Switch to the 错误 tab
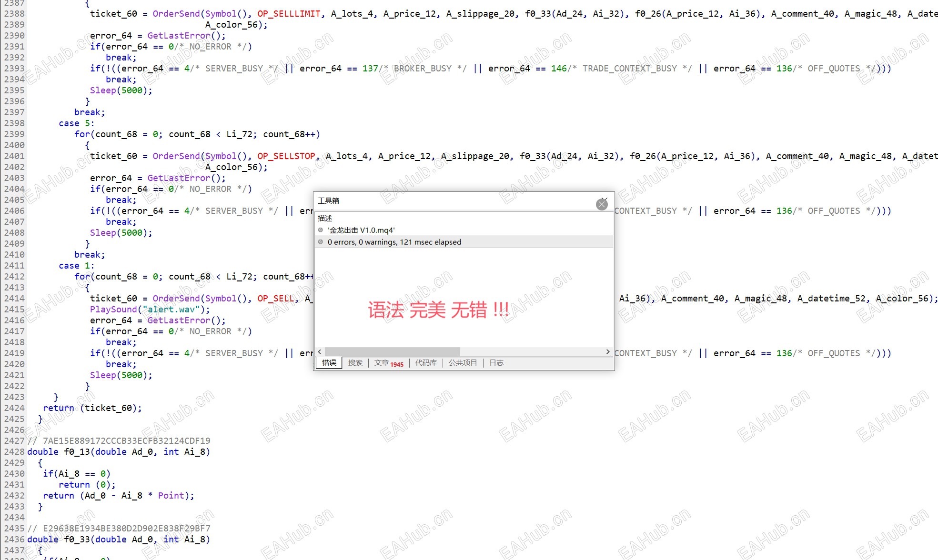The image size is (938, 560). 329,363
